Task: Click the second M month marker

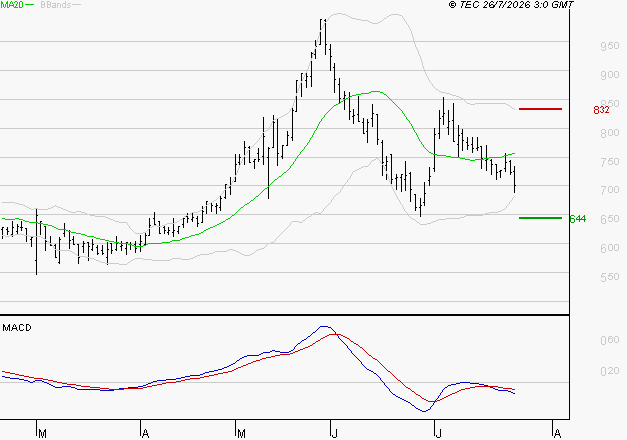Action: click(x=241, y=434)
